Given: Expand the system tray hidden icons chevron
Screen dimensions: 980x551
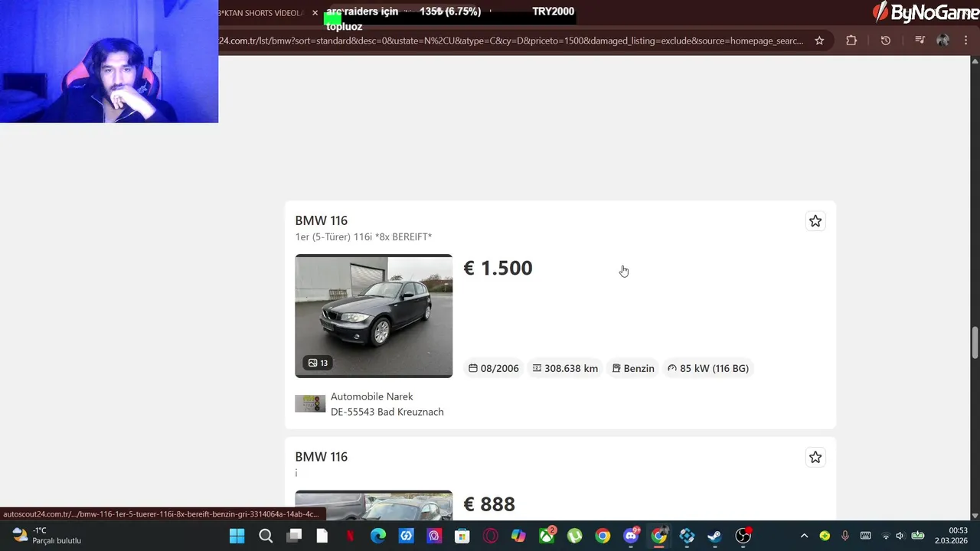Looking at the screenshot, I should click(x=804, y=536).
